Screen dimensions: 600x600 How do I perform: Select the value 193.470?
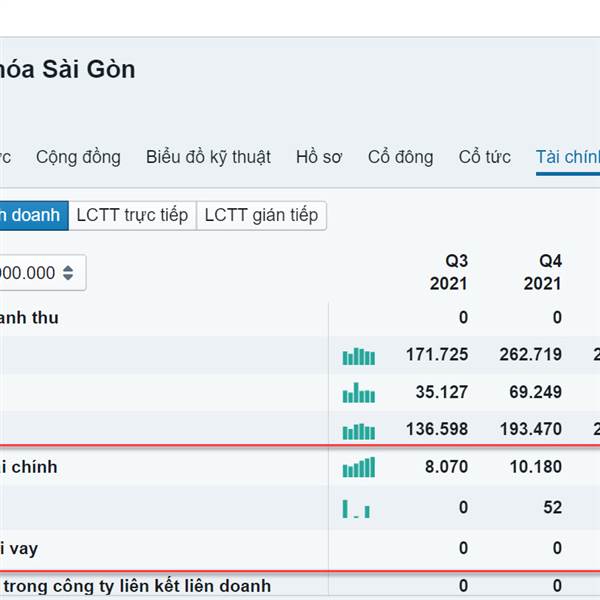[x=531, y=429]
